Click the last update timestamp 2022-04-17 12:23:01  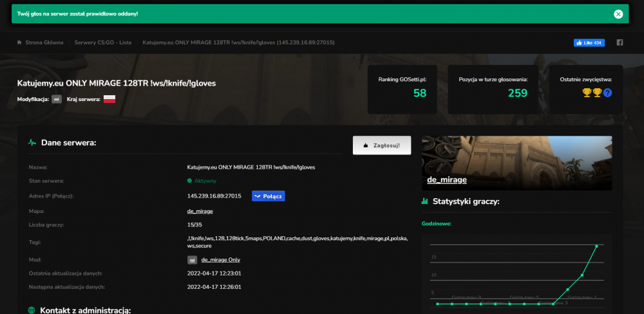[x=214, y=273]
